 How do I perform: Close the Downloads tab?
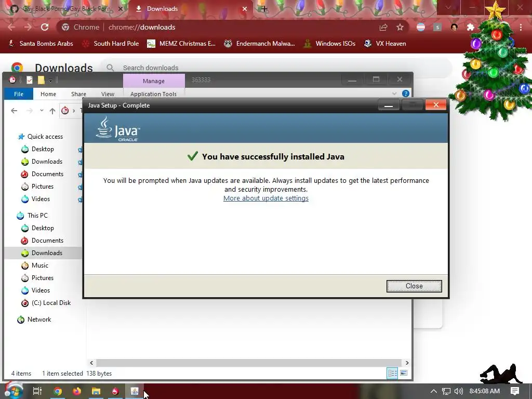pos(245,9)
